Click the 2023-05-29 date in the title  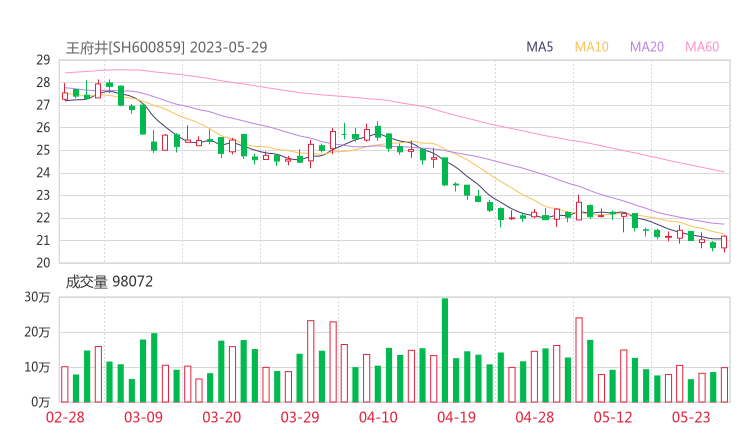(x=228, y=47)
